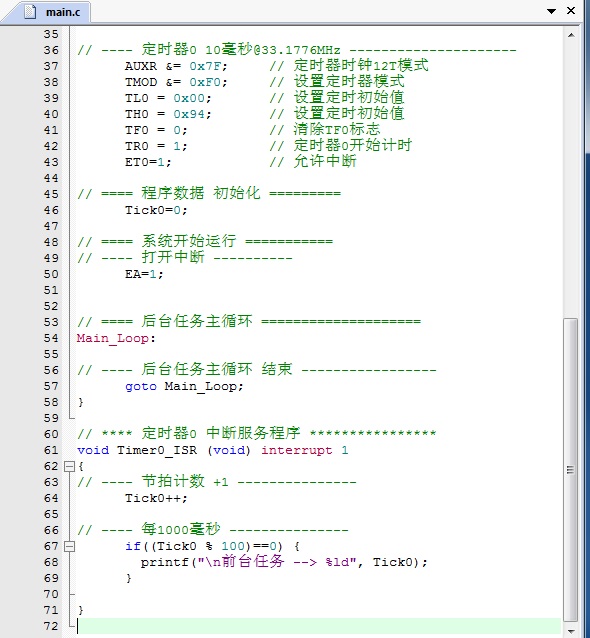Click the EA=1 statement
The height and width of the screenshot is (638, 590).
[x=144, y=274]
